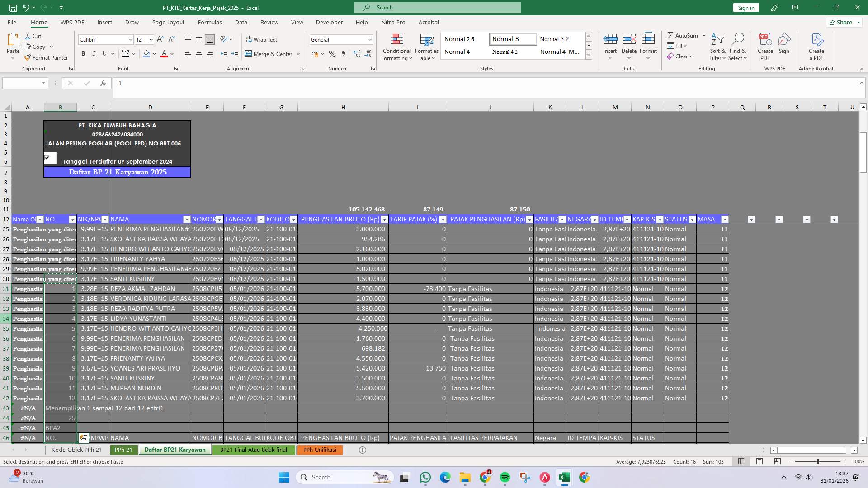868x488 pixels.
Task: Apply Percent Style number format
Action: [x=332, y=54]
